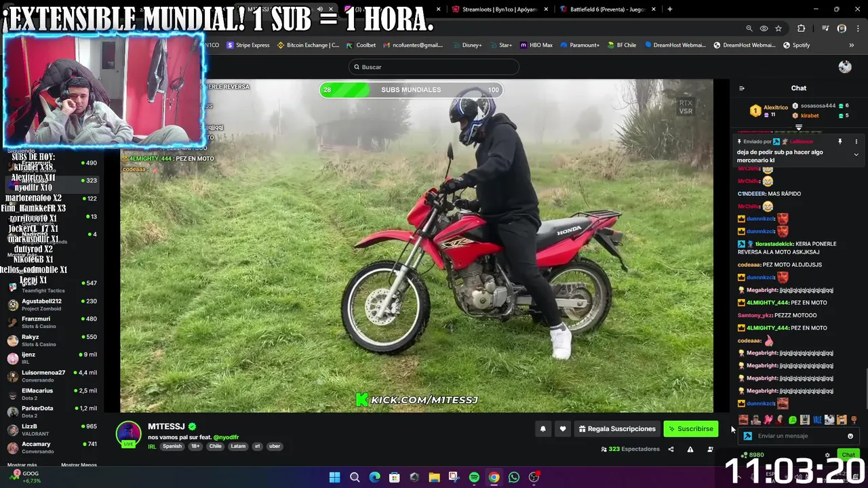Click the share icon beside viewer count
Viewport: 868px width, 488px height.
(671, 449)
